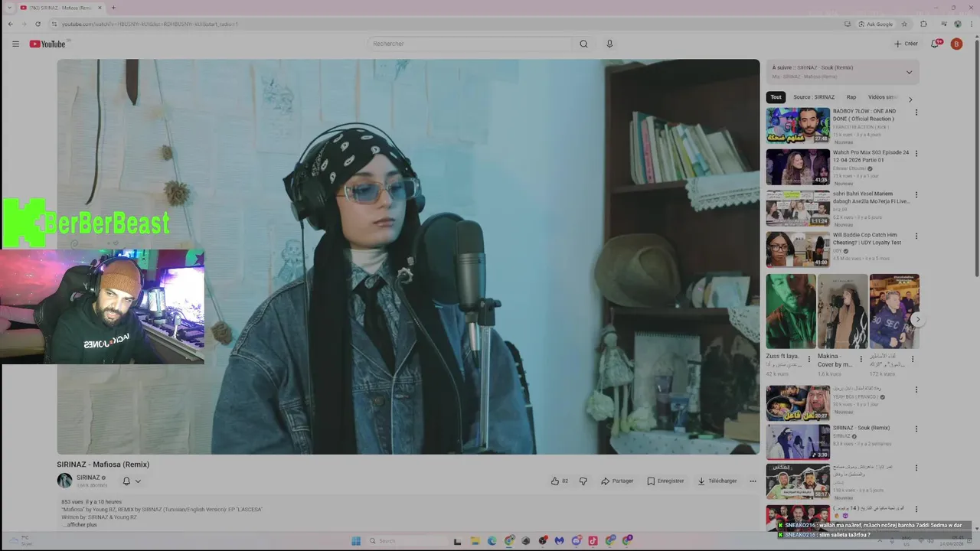Open the YouTube hamburger guide menu
Viewport: 980px width, 551px height.
click(x=15, y=44)
